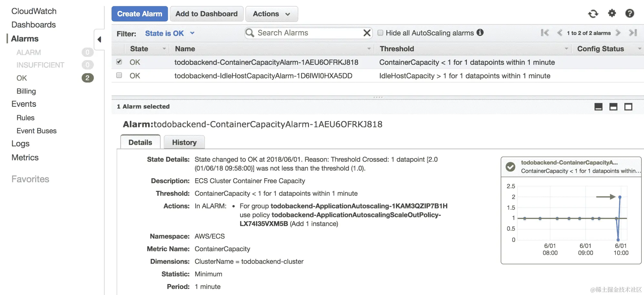Open the State column sort dropdown arrow

coord(164,49)
